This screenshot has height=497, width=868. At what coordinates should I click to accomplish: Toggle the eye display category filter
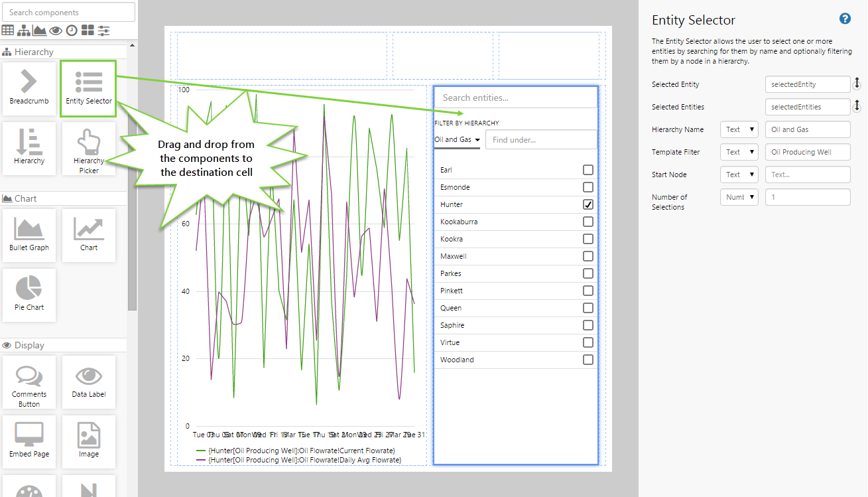(56, 31)
